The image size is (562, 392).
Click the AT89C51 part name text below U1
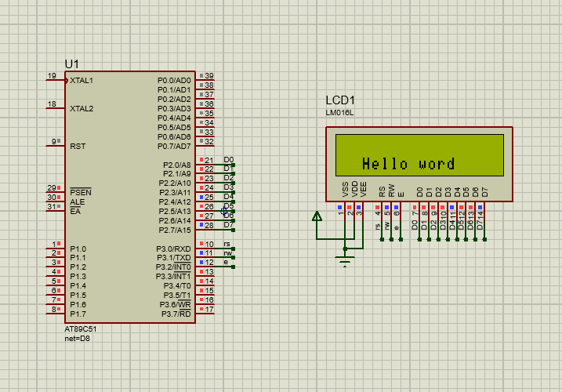(81, 329)
